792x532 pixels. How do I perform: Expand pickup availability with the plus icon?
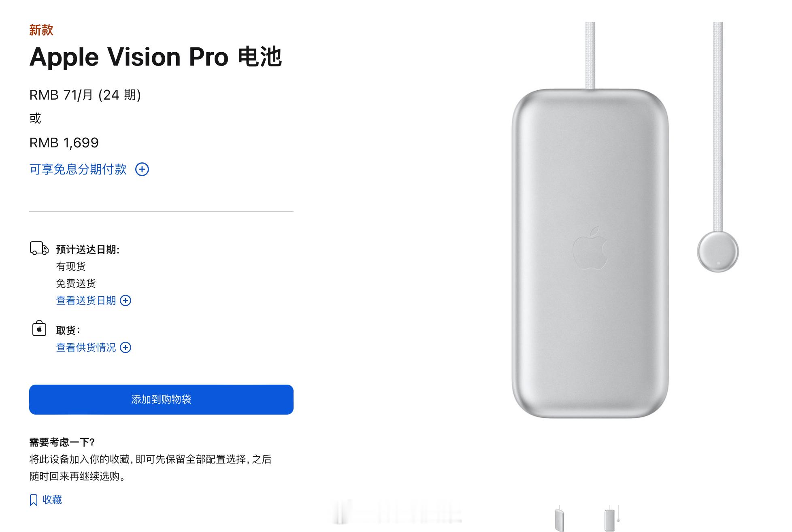[126, 347]
